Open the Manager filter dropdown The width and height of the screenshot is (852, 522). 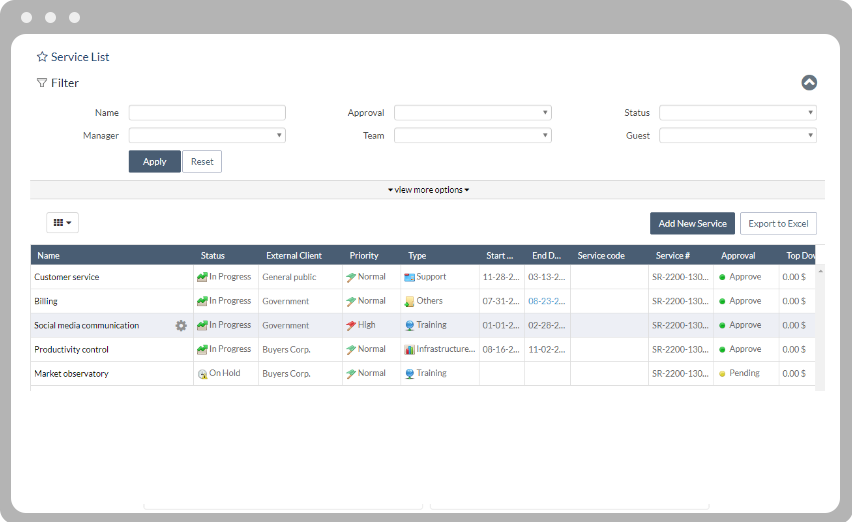click(x=207, y=135)
